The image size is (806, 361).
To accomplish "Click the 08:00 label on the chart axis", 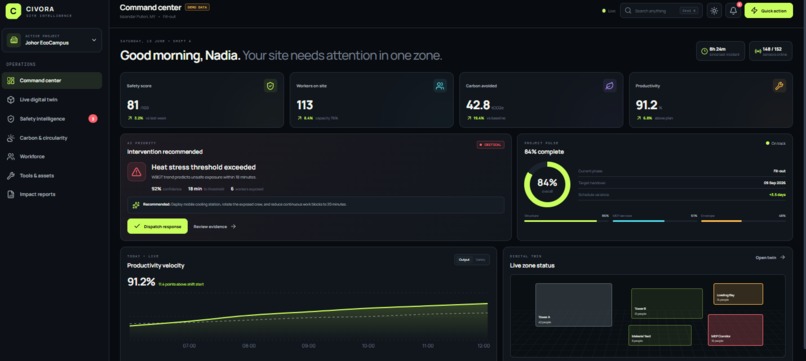I will click(x=249, y=346).
